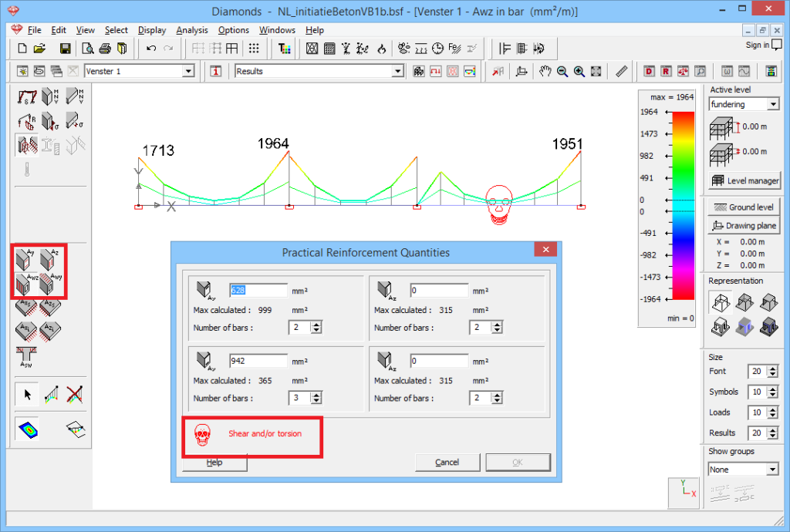Select the arrow pointer tool
The image size is (790, 532).
[x=27, y=395]
